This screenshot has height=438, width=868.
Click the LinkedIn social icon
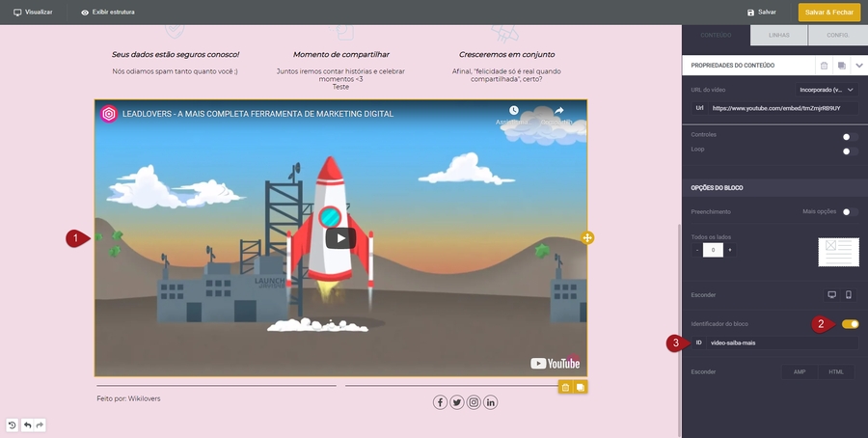click(491, 402)
